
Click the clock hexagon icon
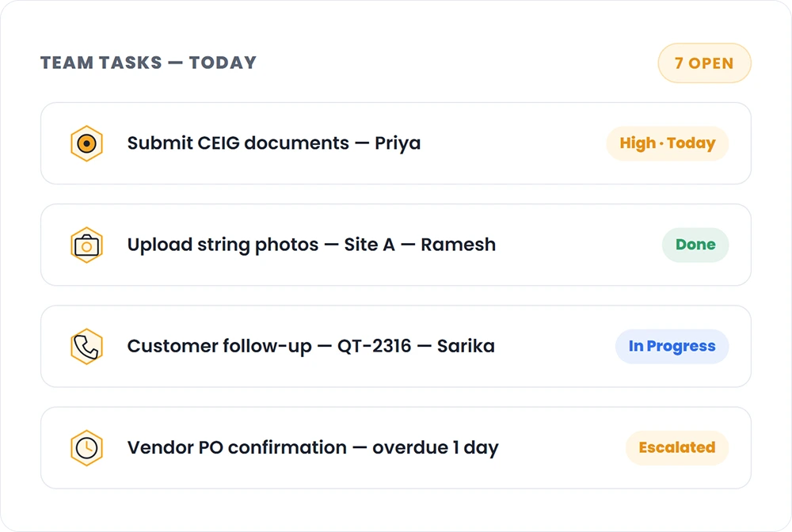(86, 448)
